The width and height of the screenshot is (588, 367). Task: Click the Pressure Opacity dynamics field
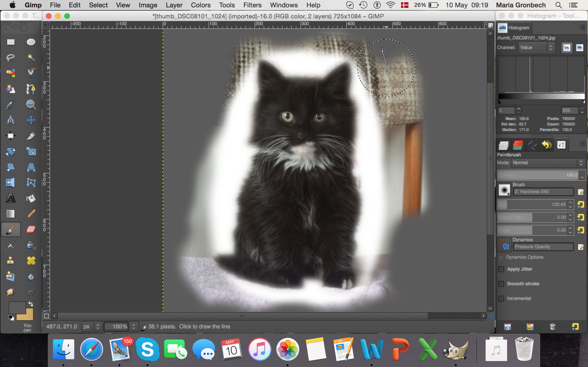(x=543, y=247)
